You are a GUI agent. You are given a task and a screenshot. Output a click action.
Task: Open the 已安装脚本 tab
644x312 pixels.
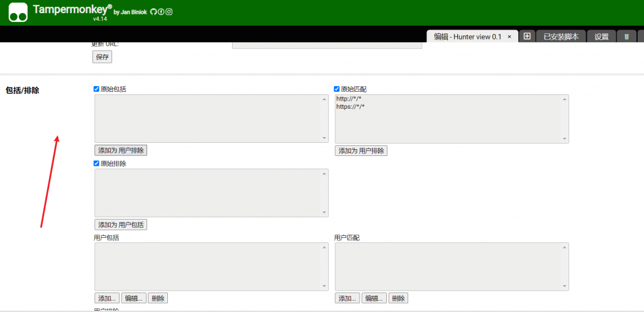click(x=561, y=36)
